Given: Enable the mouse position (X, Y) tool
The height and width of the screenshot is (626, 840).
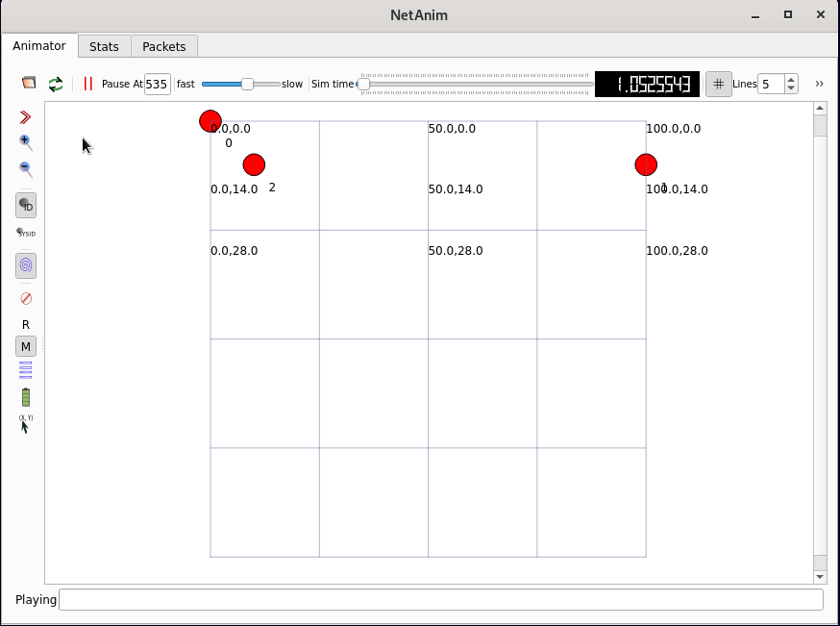Looking at the screenshot, I should pyautogui.click(x=26, y=423).
